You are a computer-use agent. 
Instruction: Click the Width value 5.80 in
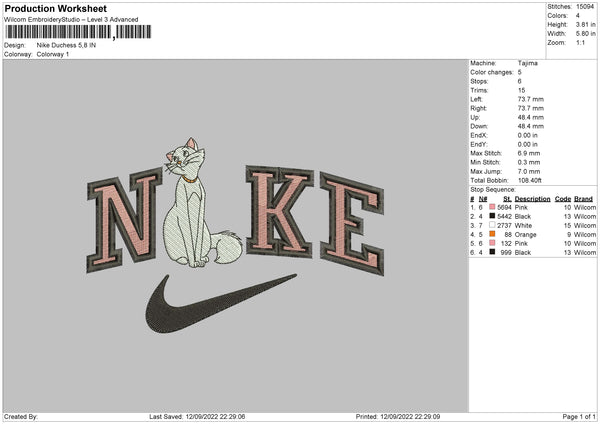[585, 34]
